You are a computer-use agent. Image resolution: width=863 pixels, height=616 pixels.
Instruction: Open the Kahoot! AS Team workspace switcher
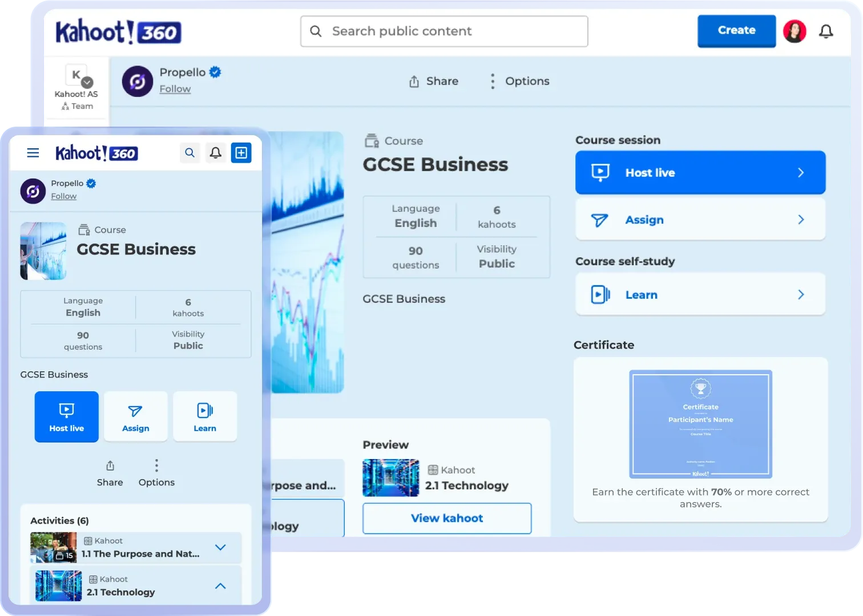click(x=76, y=87)
